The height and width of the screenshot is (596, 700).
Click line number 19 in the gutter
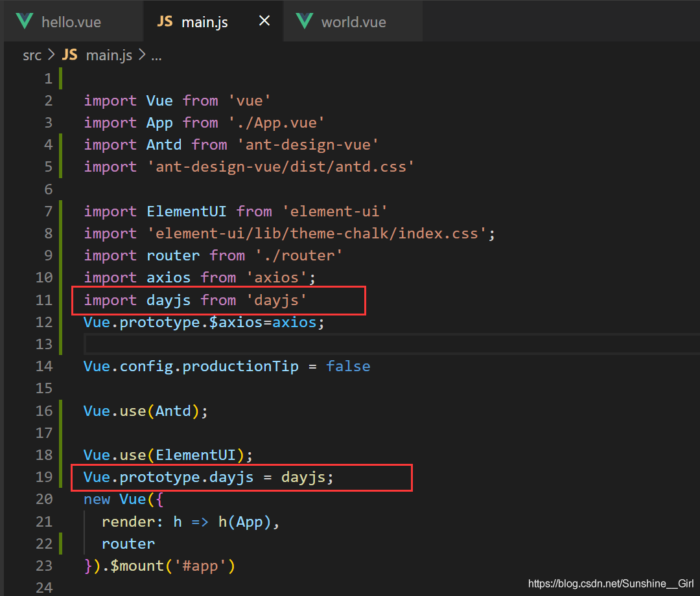point(44,477)
